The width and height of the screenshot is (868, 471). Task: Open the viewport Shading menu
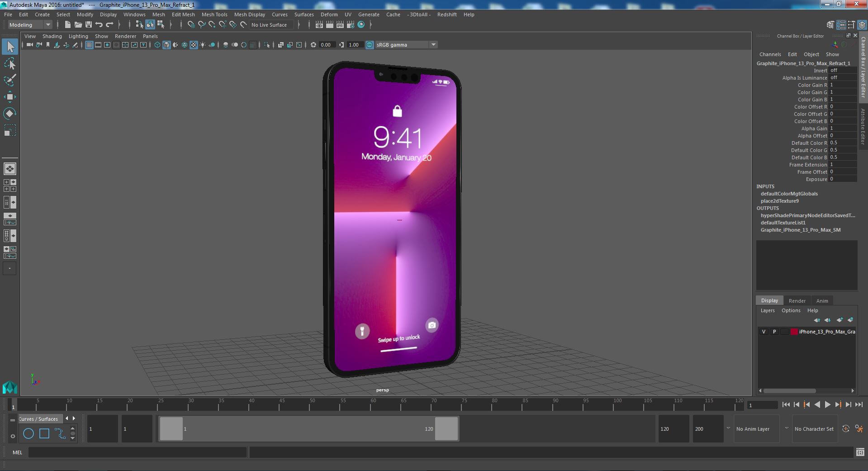52,36
